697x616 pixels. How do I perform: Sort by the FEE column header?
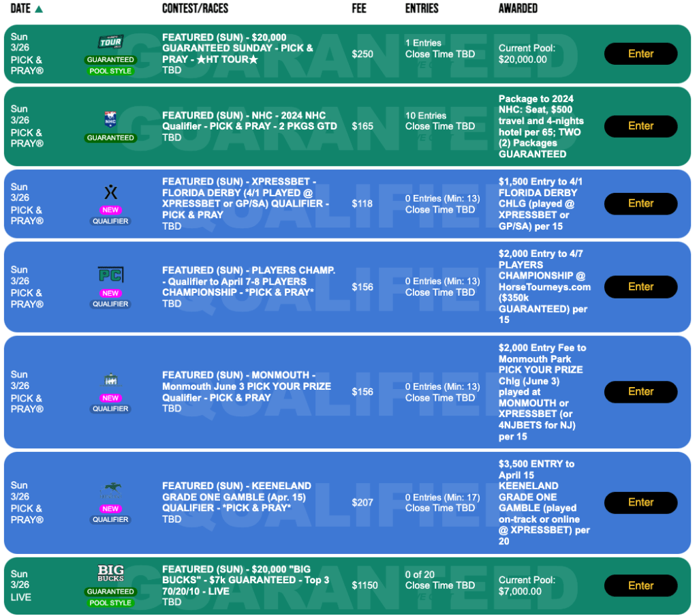point(360,9)
